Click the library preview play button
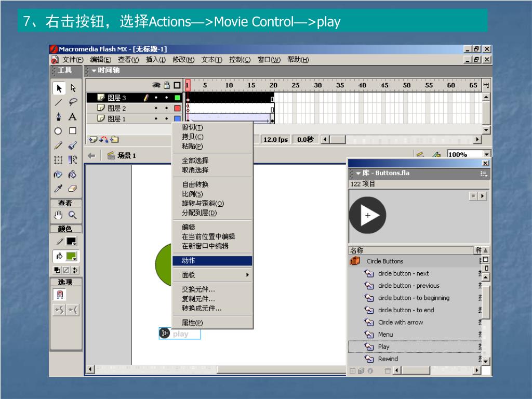Screen dimensions: 532x399 (482, 196)
